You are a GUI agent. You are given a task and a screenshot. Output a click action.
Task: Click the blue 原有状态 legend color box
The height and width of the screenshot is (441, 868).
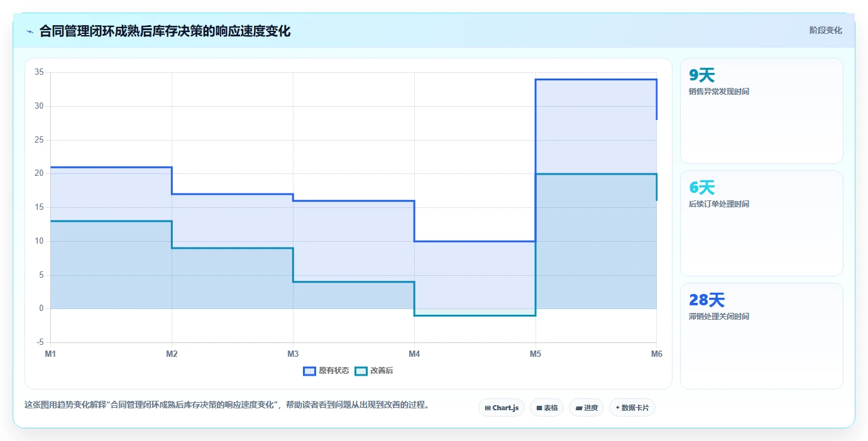(309, 371)
